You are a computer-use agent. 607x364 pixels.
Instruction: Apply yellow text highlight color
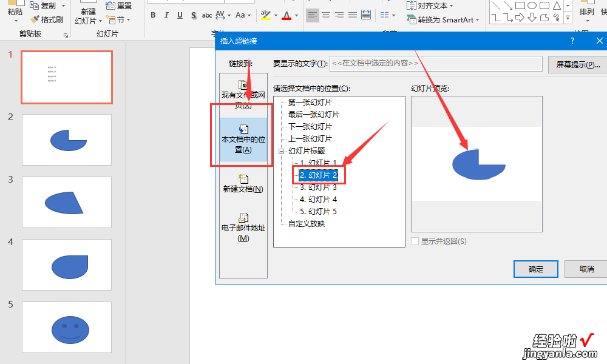click(x=266, y=15)
